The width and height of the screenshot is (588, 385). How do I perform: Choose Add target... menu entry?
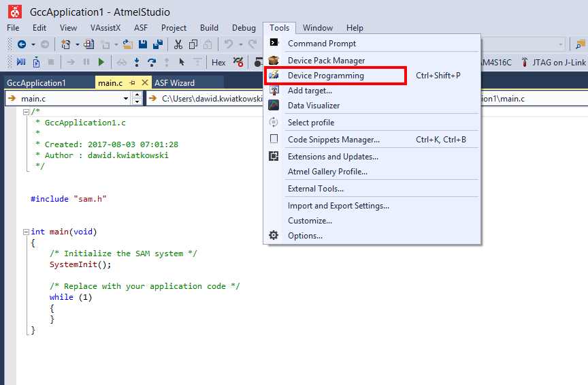372,91
